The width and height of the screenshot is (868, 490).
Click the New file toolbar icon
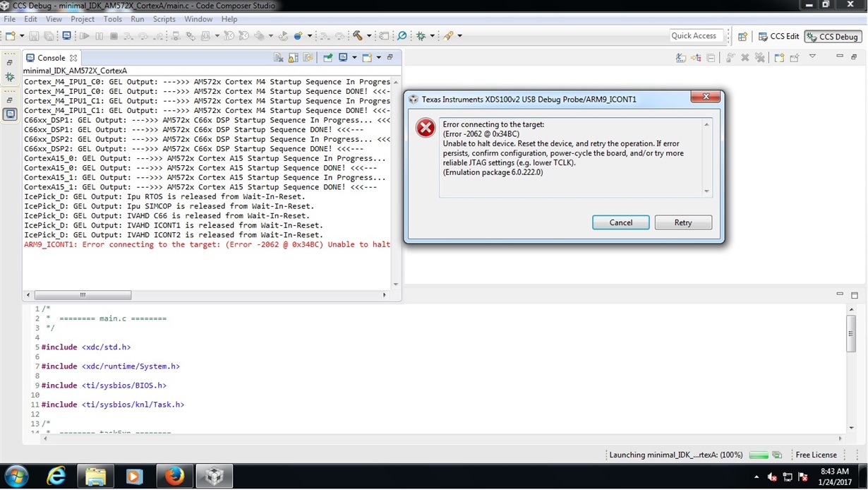click(10, 35)
